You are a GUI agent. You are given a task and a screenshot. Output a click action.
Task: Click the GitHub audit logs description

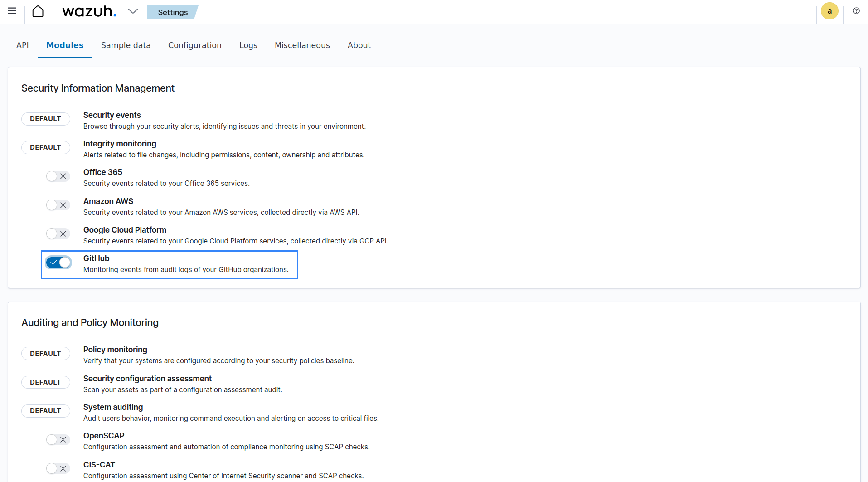186,270
